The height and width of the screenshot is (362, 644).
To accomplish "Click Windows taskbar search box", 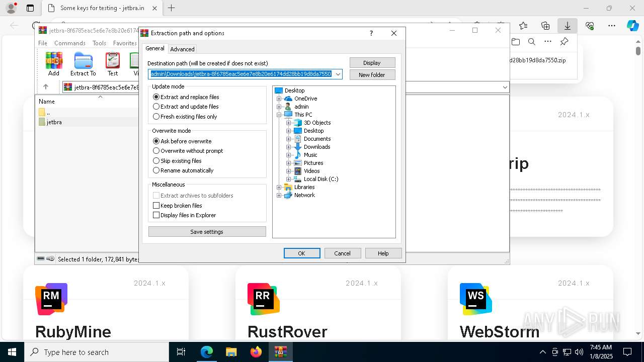I will pos(97,352).
